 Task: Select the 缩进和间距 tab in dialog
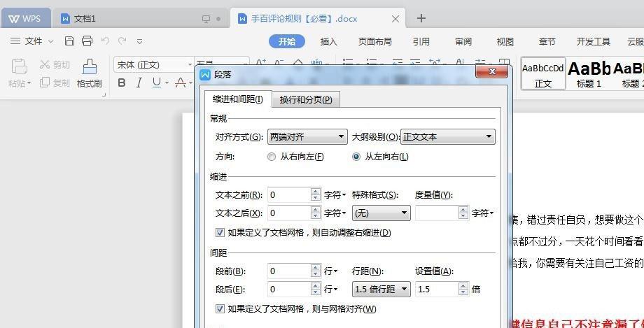(x=238, y=99)
